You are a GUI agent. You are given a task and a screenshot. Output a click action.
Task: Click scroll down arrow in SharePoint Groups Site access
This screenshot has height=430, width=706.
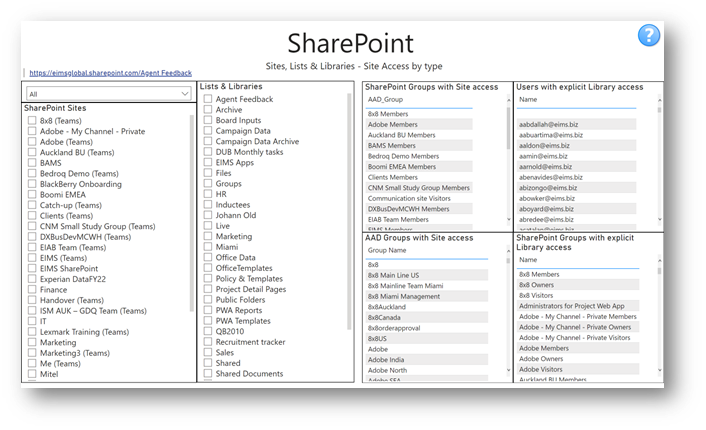pos(509,219)
